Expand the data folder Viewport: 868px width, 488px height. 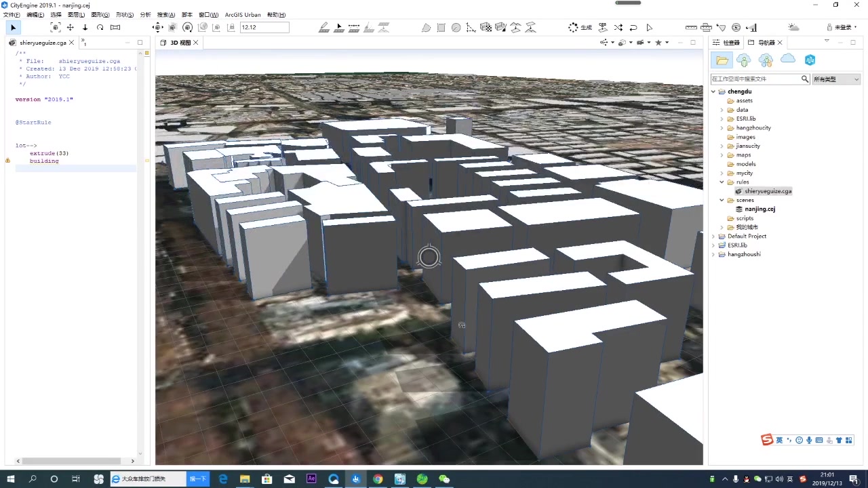[722, 110]
